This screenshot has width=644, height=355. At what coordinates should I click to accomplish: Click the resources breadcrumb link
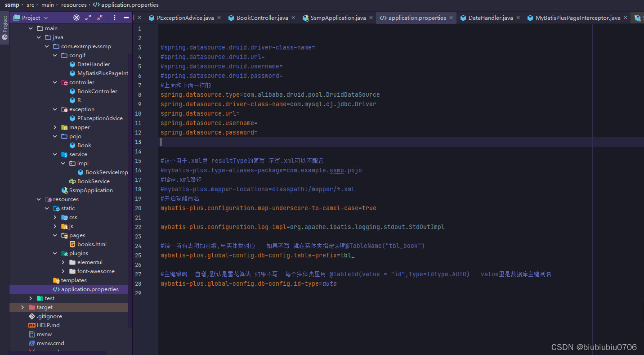(x=74, y=5)
